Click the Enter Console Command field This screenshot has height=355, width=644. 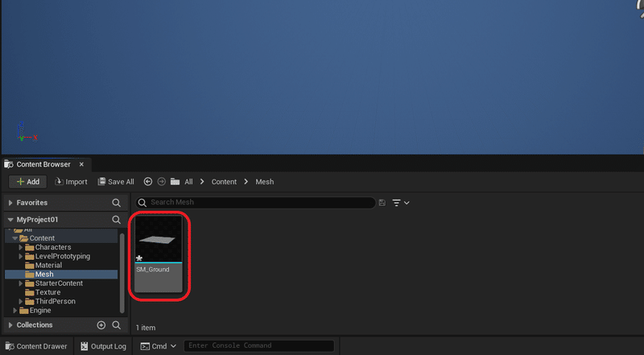pyautogui.click(x=258, y=345)
